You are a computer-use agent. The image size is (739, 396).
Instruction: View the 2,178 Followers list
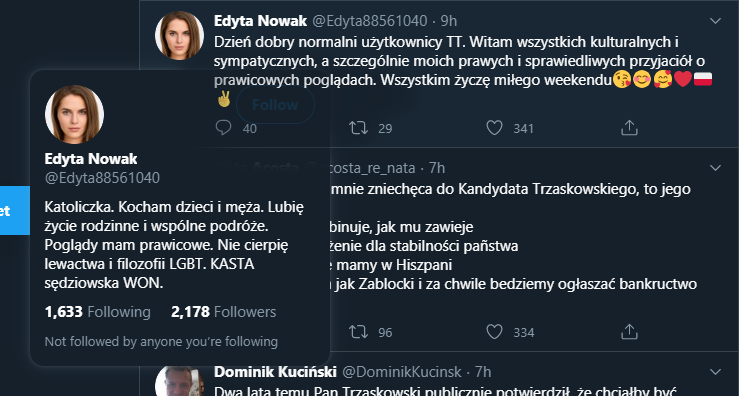coord(223,312)
